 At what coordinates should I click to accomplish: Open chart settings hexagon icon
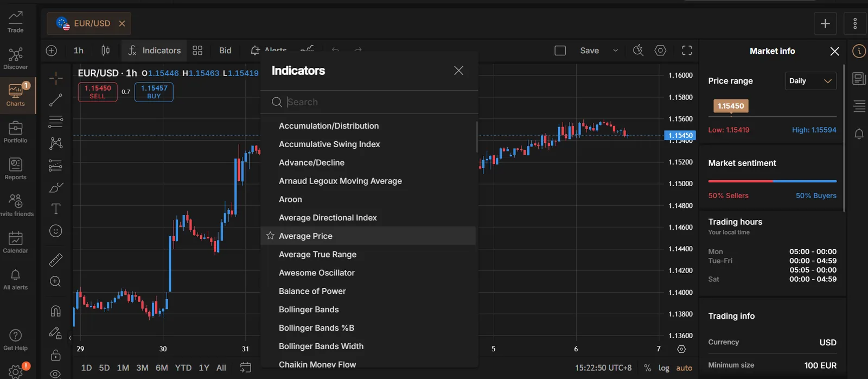pyautogui.click(x=660, y=50)
